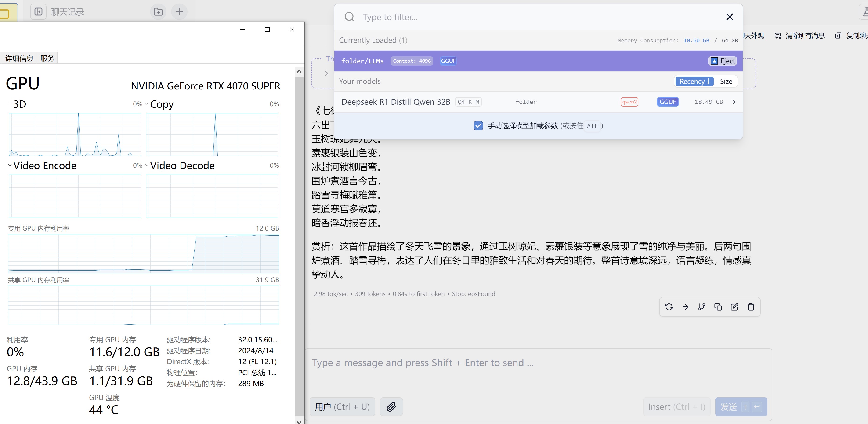The width and height of the screenshot is (868, 424).
Task: Click the 复制聊天 duplicate icon
Action: (x=838, y=36)
